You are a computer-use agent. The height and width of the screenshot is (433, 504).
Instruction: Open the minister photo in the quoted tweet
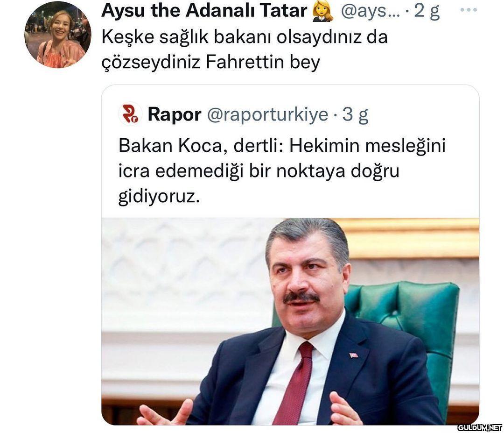pos(290,321)
